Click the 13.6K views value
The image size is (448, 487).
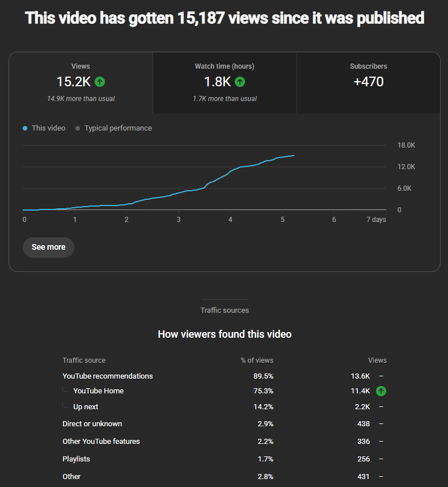coord(360,376)
